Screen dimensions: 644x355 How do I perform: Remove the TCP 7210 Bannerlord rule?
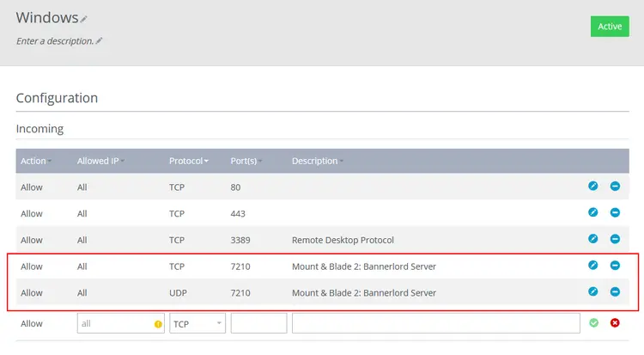(x=615, y=266)
